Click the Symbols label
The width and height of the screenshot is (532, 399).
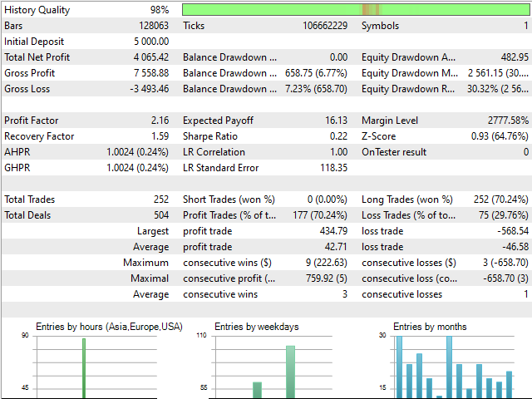pyautogui.click(x=380, y=26)
